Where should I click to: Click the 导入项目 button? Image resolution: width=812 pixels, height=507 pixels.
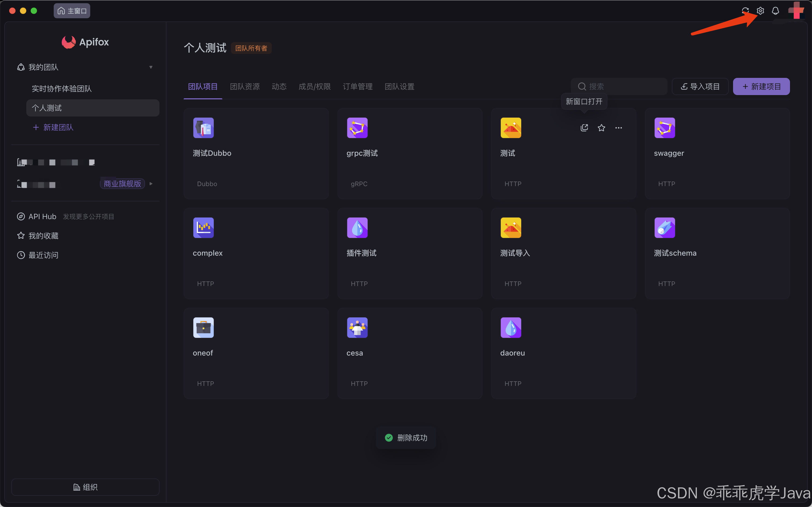[700, 86]
